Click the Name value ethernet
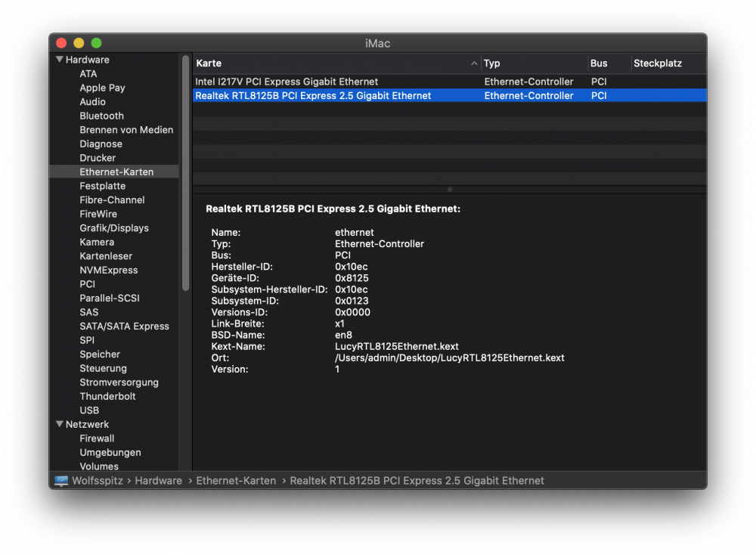The height and width of the screenshot is (554, 756). click(355, 232)
